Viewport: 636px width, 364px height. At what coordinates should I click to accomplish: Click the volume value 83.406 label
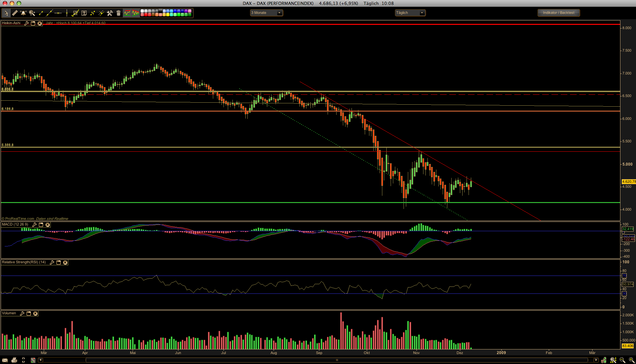pos(628,346)
